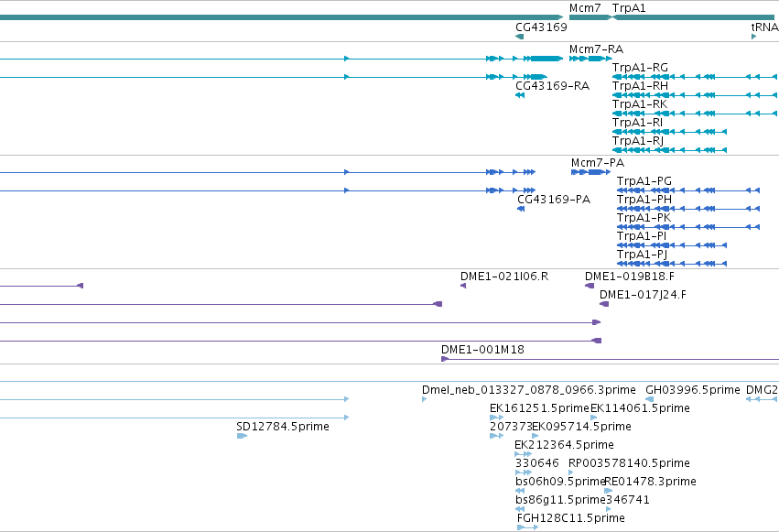This screenshot has width=779, height=532.
Task: Select the EK212364.5prime EST
Action: 523,454
